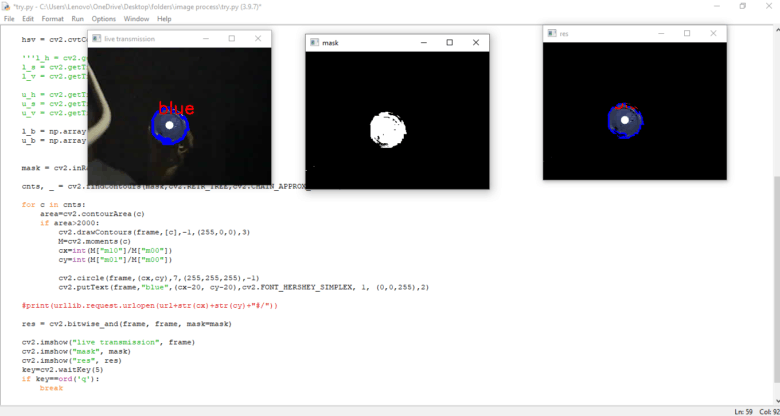Maximize the live transmission window
Viewport: 780px width, 416px height.
tap(232, 38)
